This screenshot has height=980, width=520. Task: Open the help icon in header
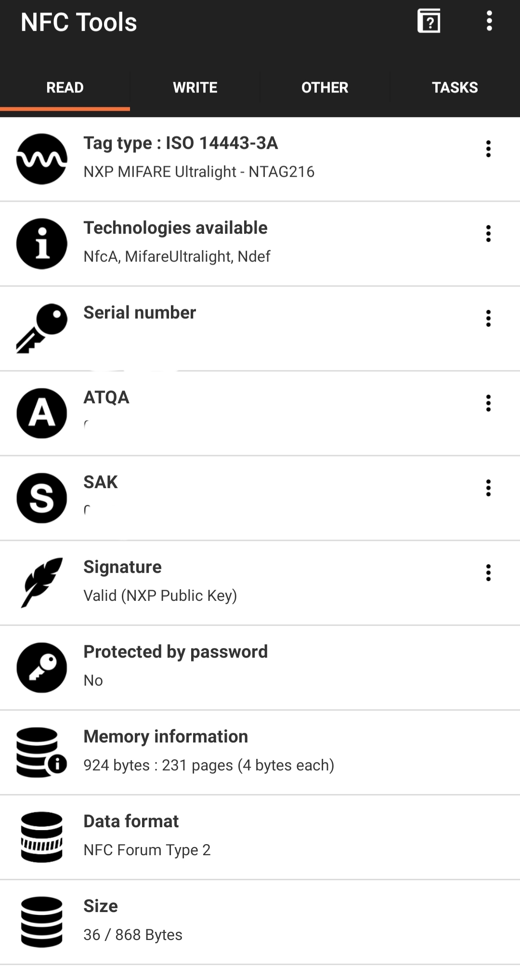(x=429, y=22)
